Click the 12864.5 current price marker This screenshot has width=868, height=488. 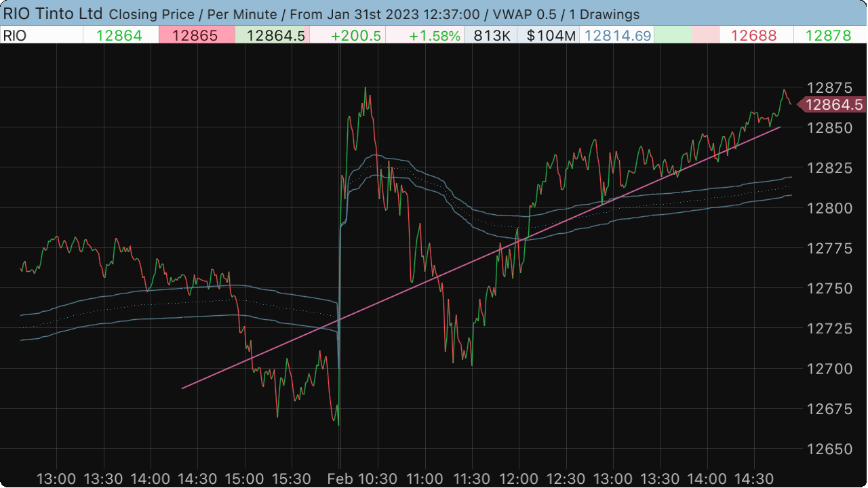(x=833, y=104)
